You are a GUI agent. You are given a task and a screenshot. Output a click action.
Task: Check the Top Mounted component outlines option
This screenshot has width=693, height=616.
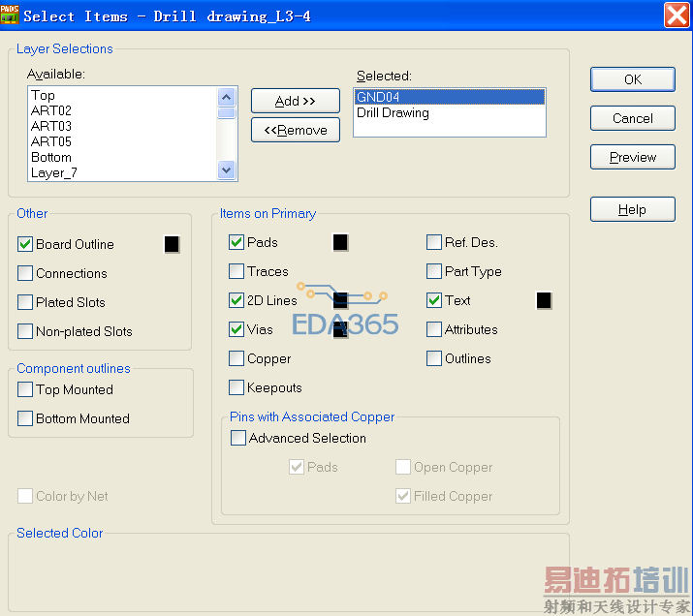pyautogui.click(x=25, y=389)
